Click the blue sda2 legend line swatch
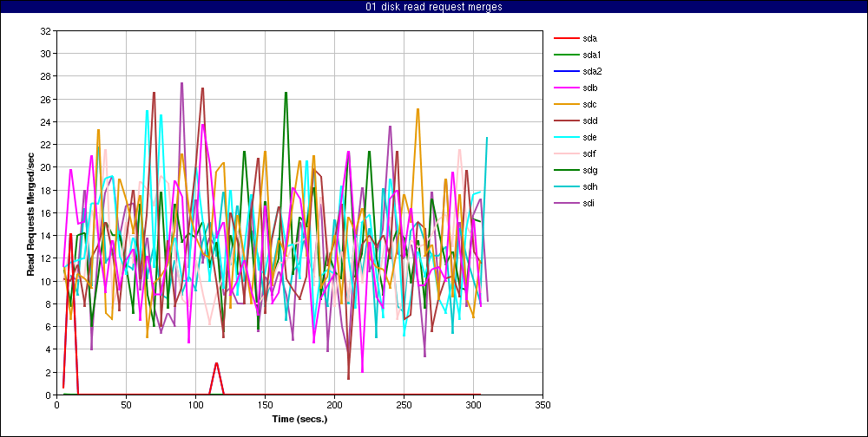This screenshot has height=437, width=868. tap(565, 71)
